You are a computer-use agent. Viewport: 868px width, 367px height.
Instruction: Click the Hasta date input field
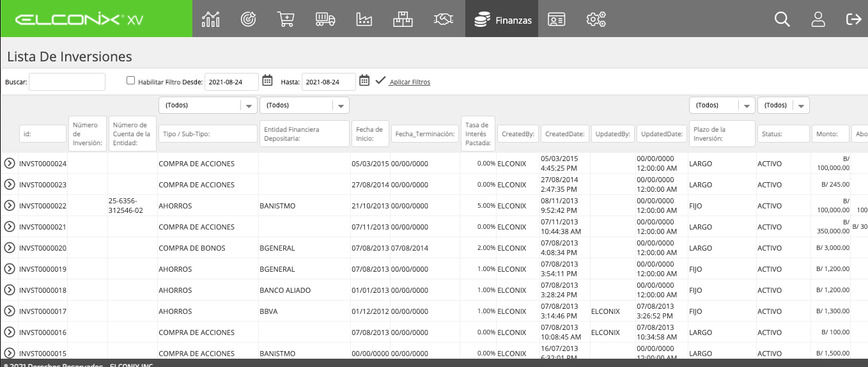(x=329, y=82)
